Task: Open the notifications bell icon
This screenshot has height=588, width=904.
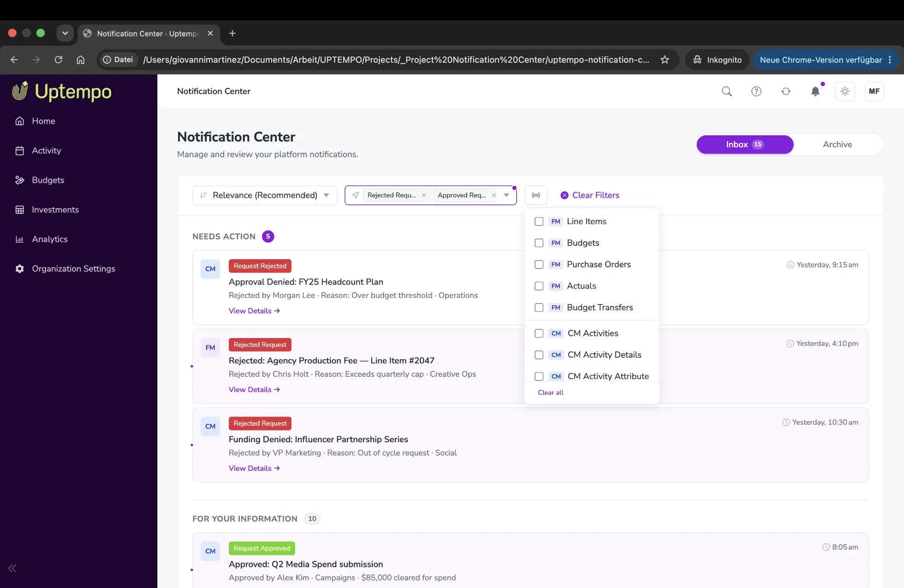Action: [815, 91]
